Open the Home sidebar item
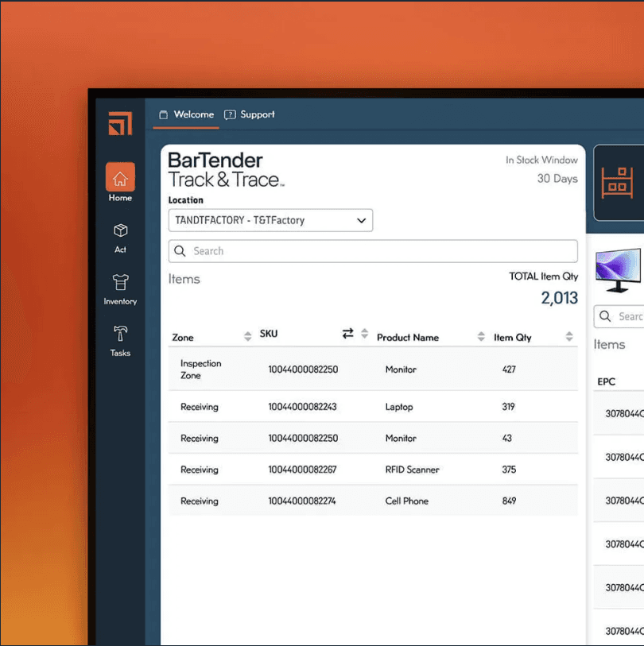Viewport: 644px width, 646px height. tap(120, 182)
